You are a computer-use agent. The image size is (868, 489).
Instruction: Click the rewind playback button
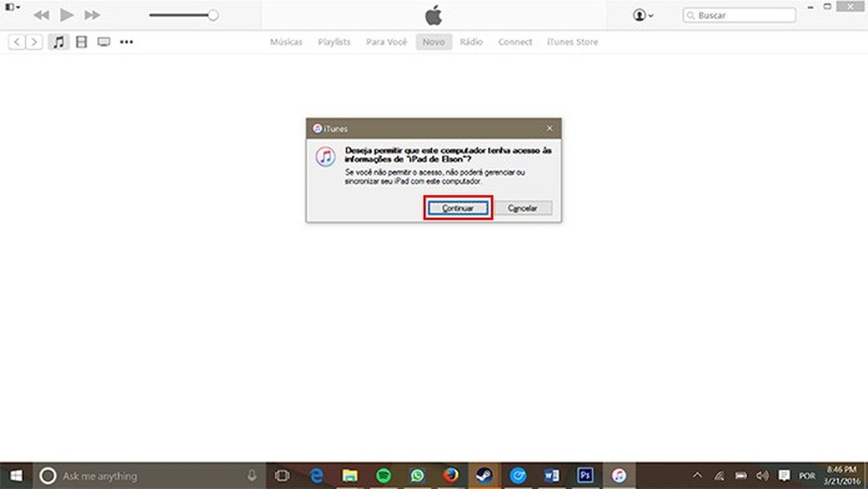coord(41,15)
